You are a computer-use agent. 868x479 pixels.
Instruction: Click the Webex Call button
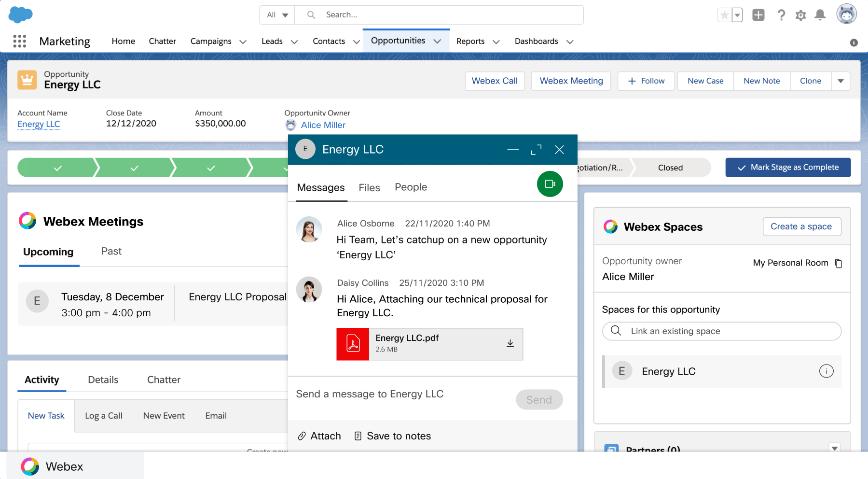(495, 81)
